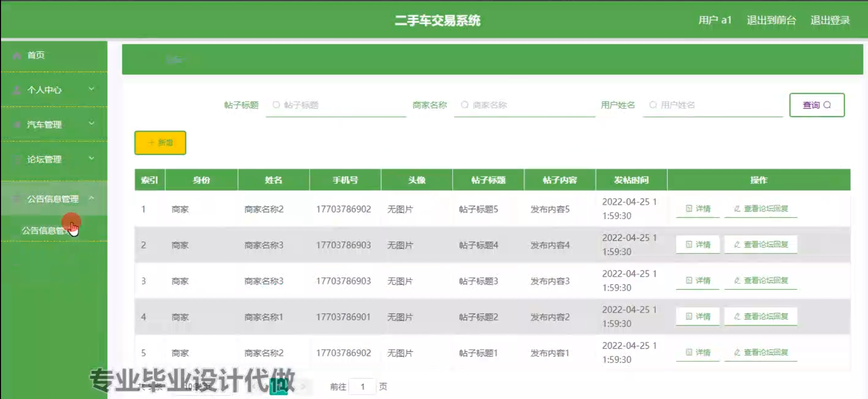The width and height of the screenshot is (868, 399).
Task: Click the 头像 column header
Action: pyautogui.click(x=417, y=180)
